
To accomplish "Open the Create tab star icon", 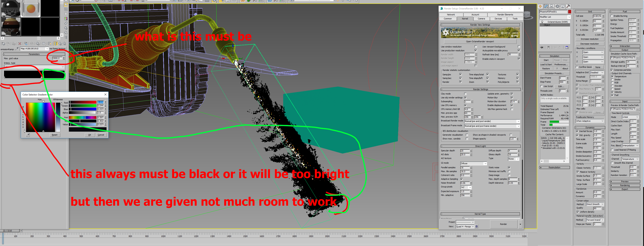I will point(540,7).
